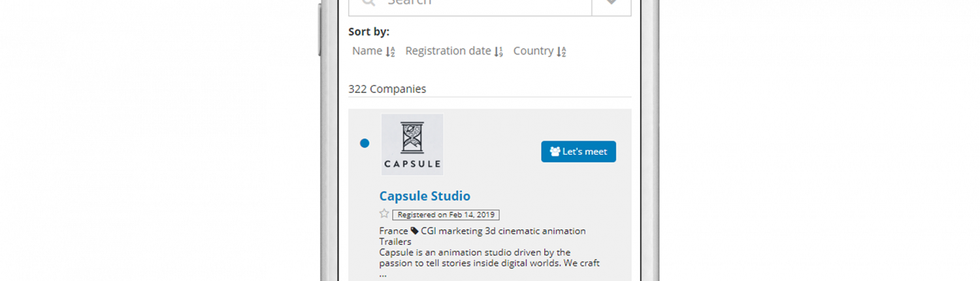Click the 'Sort by:' label
Screen dimensions: 980x281
[x=368, y=32]
